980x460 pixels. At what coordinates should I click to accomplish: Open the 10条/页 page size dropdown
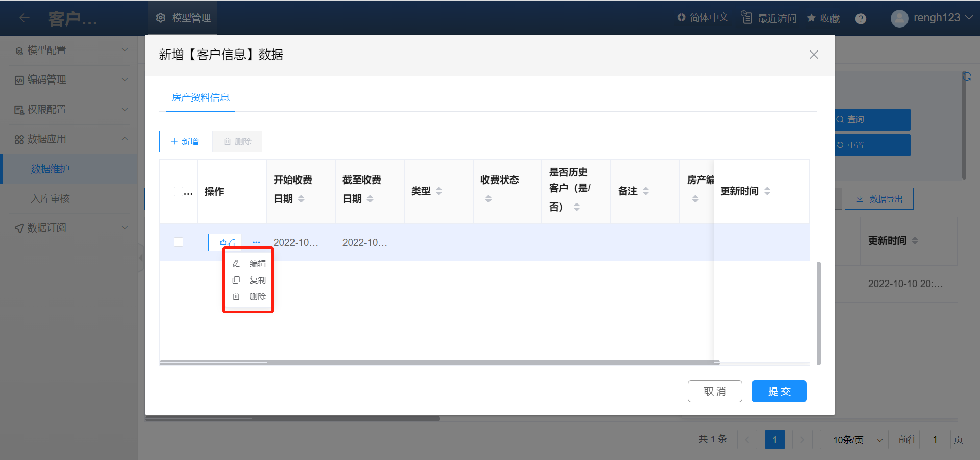[x=853, y=439]
